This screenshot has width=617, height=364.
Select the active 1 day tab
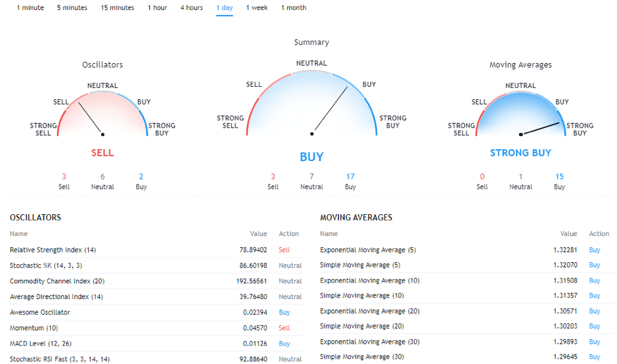[x=225, y=8]
